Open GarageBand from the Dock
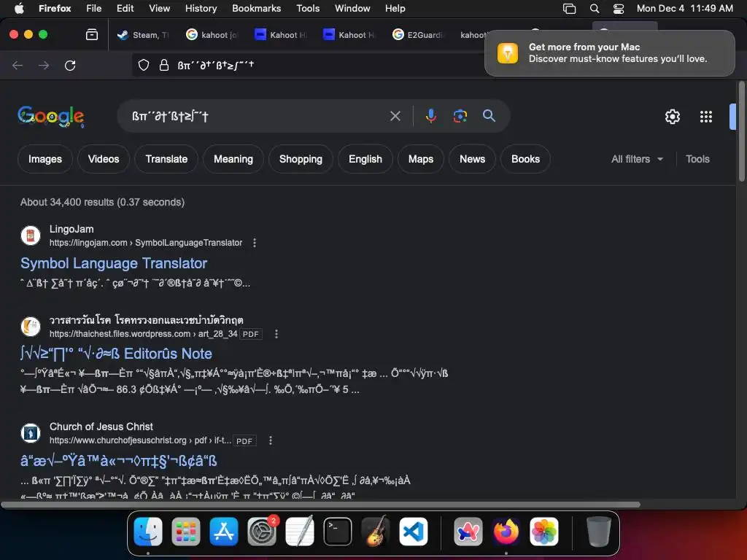Image resolution: width=747 pixels, height=560 pixels. click(376, 531)
